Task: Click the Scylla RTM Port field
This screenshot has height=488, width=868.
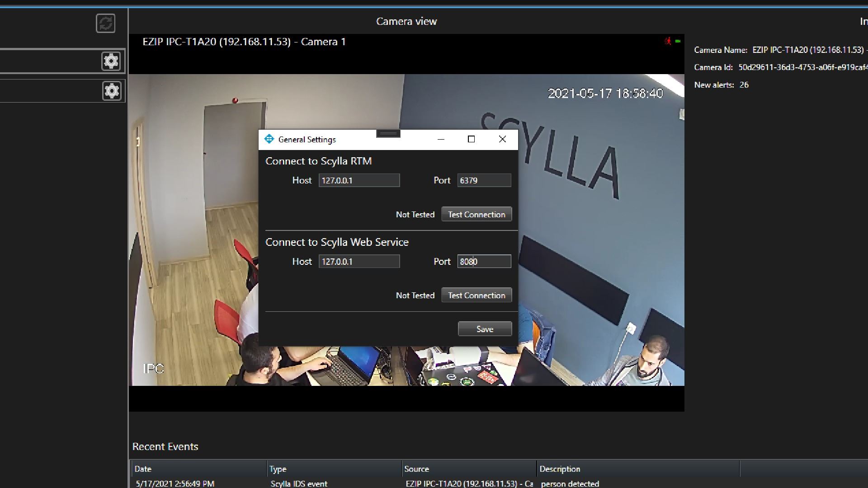Action: (484, 180)
